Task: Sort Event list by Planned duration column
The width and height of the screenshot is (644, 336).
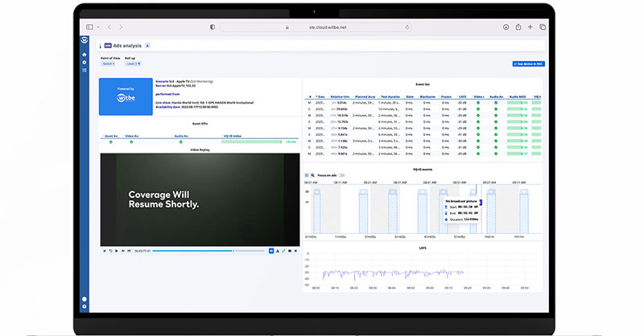Action: point(365,96)
